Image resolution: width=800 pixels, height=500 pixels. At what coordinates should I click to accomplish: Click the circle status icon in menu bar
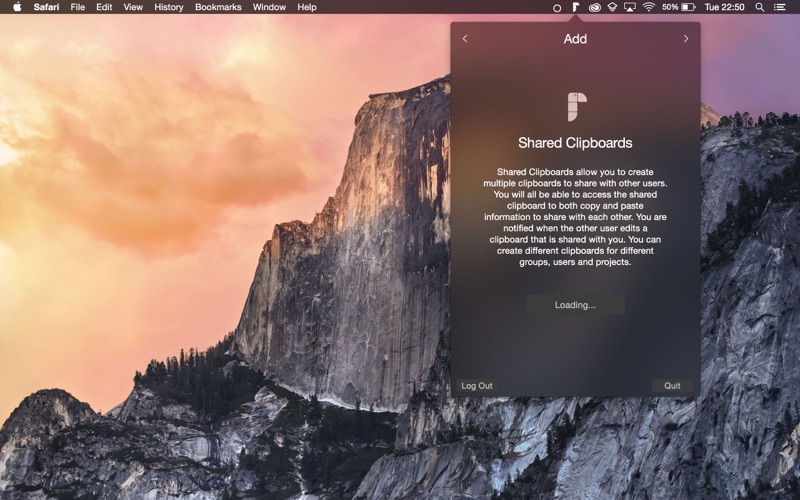click(x=557, y=8)
